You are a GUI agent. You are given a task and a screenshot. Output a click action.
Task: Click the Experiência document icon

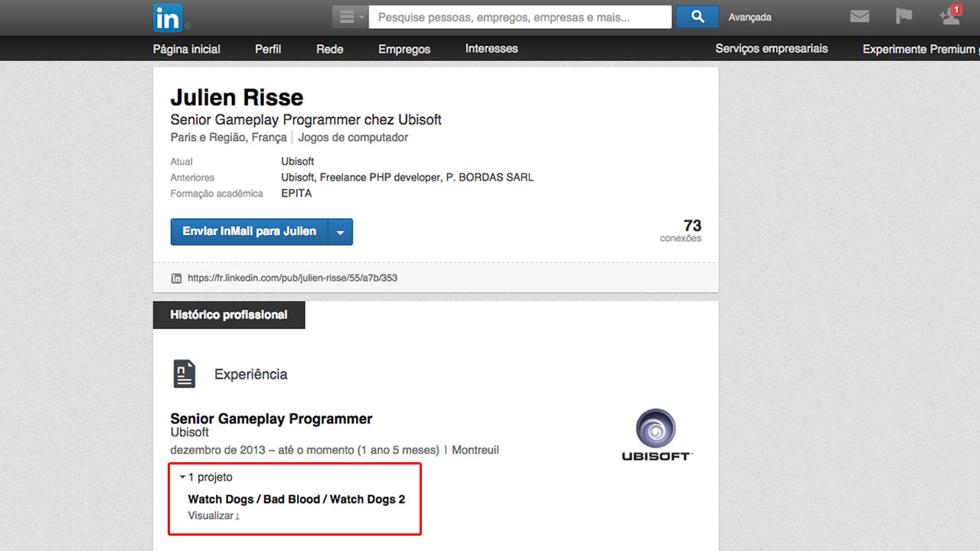click(x=184, y=374)
